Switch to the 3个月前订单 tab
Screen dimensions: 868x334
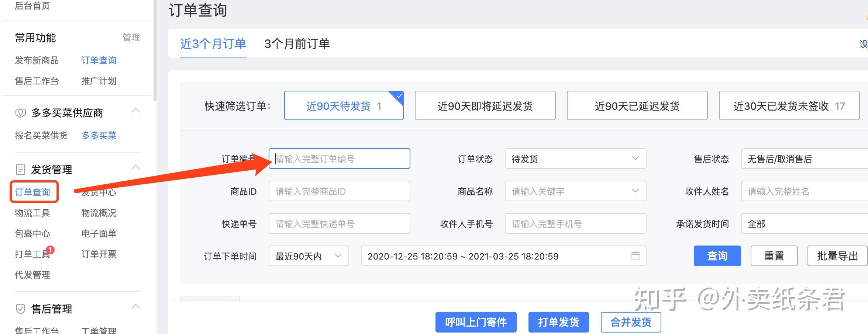point(297,44)
